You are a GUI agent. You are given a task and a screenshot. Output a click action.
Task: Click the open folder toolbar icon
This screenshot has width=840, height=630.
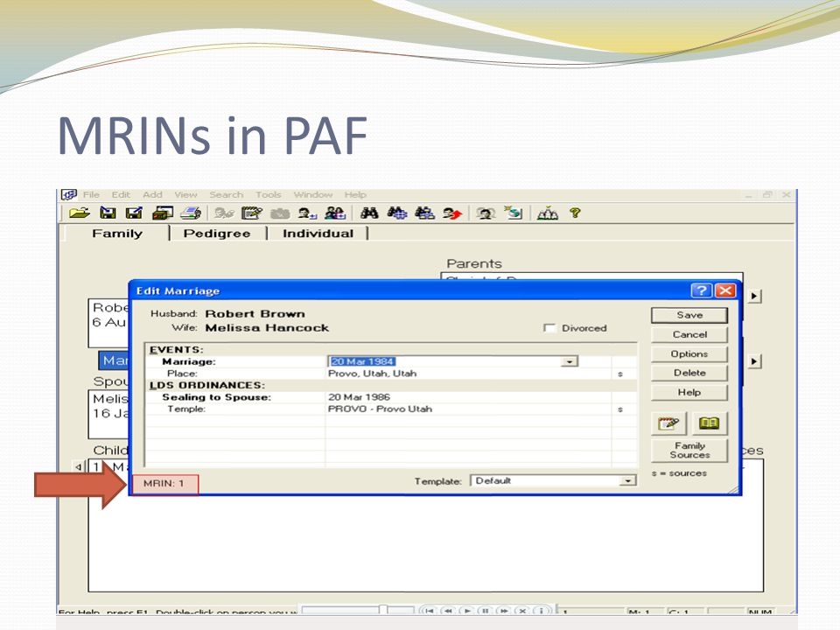point(80,213)
